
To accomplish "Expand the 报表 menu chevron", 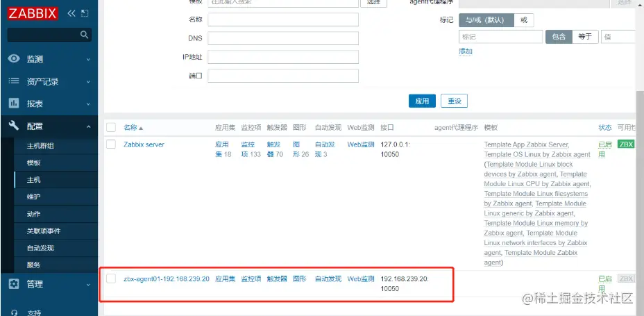I will [88, 104].
